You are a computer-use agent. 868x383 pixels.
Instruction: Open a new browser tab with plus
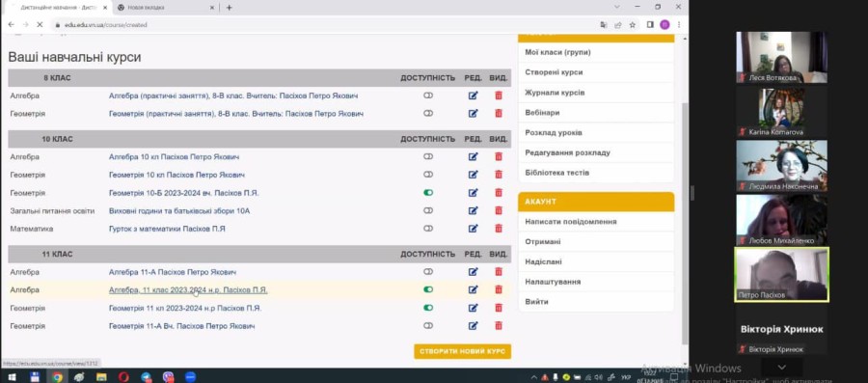230,8
